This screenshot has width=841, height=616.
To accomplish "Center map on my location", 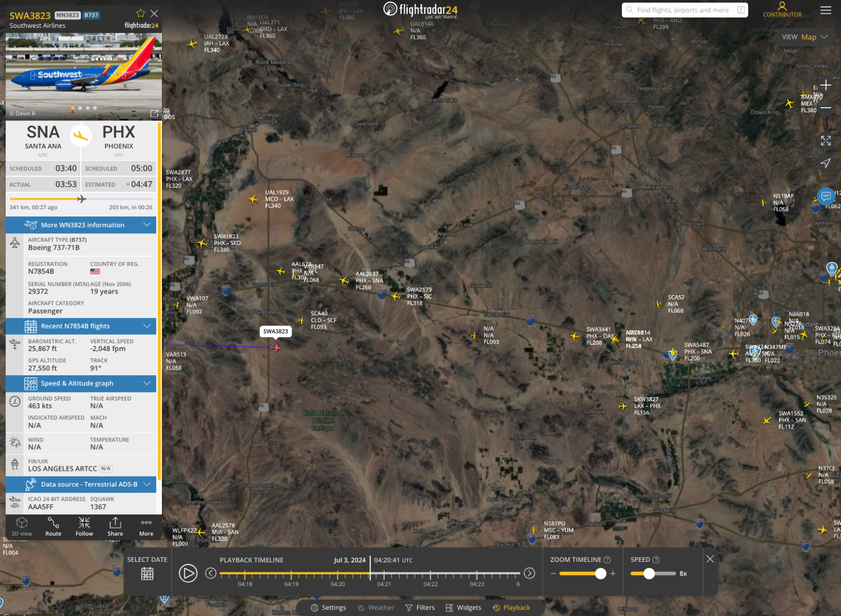I will pos(826,163).
